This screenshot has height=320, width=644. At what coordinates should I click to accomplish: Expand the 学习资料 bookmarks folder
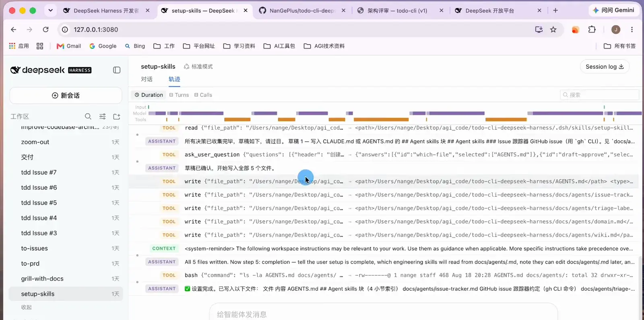coord(239,46)
